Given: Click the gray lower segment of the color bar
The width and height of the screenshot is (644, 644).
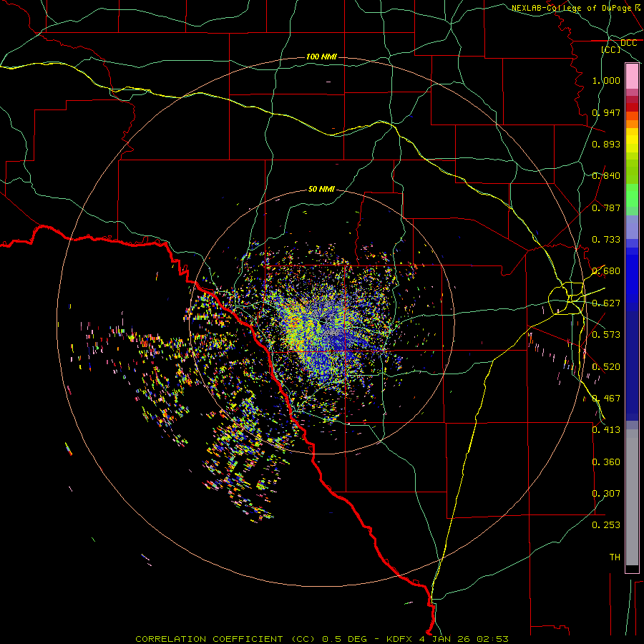Looking at the screenshot, I should (632, 497).
